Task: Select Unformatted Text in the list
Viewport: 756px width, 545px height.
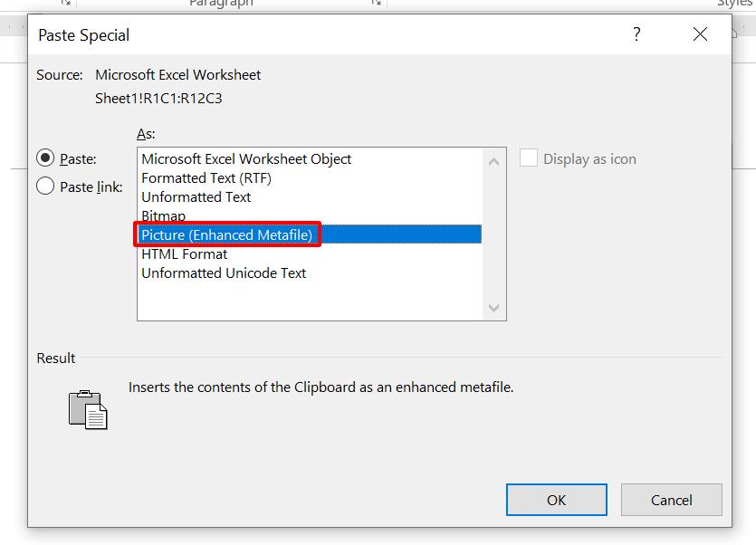Action: (196, 196)
